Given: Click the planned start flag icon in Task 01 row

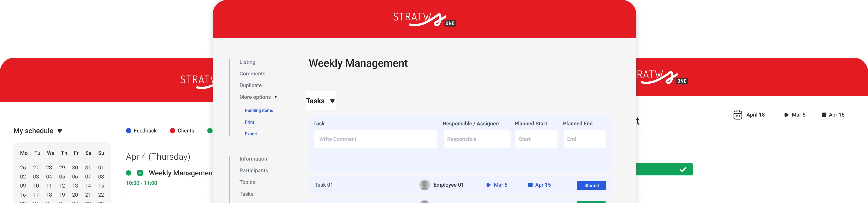Looking at the screenshot, I should pyautogui.click(x=488, y=185).
